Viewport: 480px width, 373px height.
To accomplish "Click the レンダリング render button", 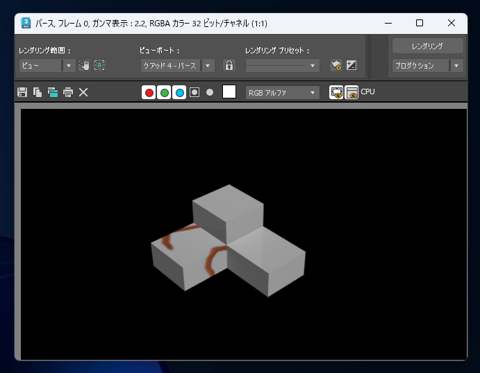I will pos(427,46).
